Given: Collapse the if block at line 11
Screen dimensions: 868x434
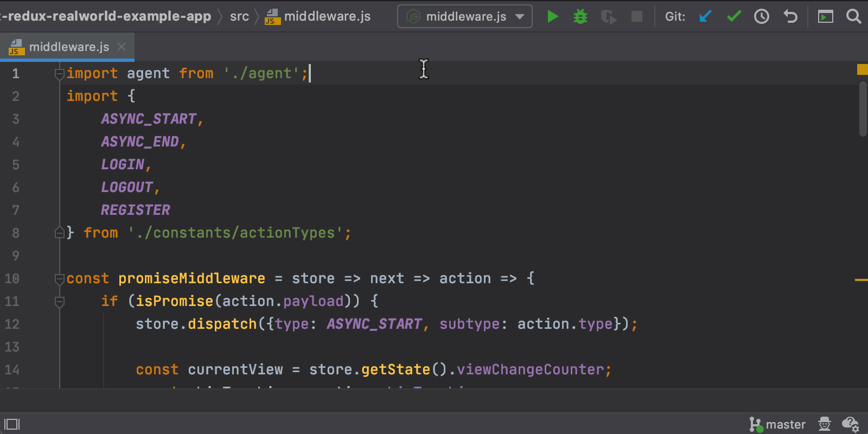Looking at the screenshot, I should point(60,302).
